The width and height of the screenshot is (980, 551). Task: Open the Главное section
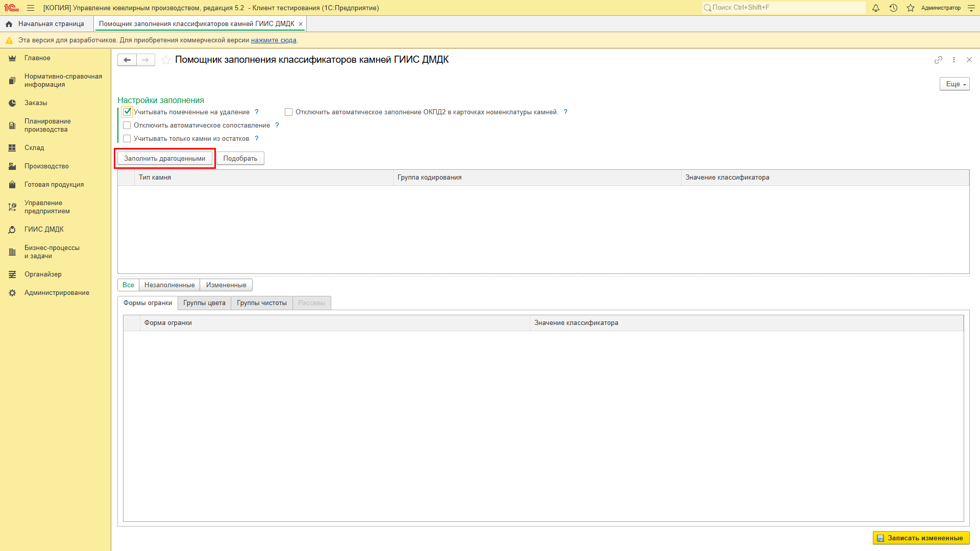pyautogui.click(x=37, y=58)
